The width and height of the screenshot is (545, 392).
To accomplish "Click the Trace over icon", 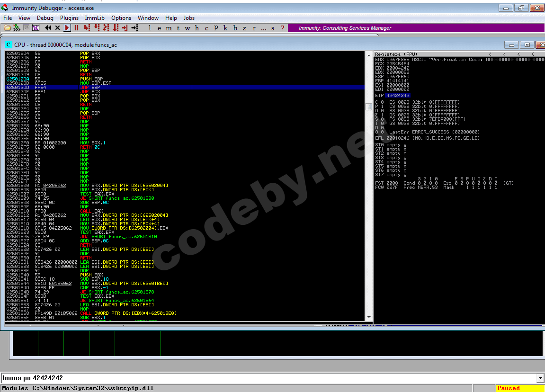I will (116, 28).
